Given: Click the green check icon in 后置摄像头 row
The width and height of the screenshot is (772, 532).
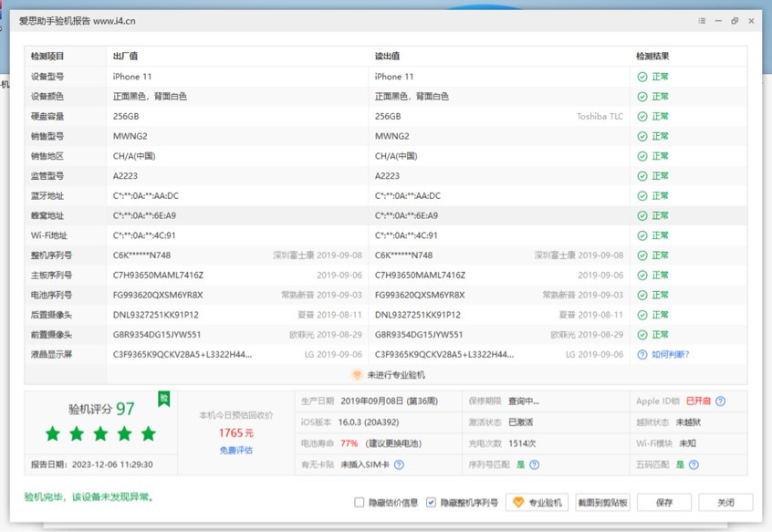Looking at the screenshot, I should click(642, 315).
